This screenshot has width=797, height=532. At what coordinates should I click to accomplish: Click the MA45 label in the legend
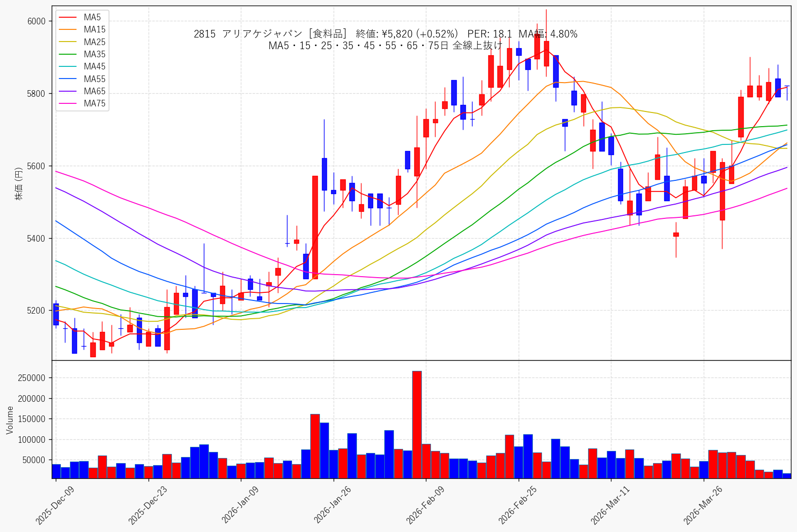(95, 66)
